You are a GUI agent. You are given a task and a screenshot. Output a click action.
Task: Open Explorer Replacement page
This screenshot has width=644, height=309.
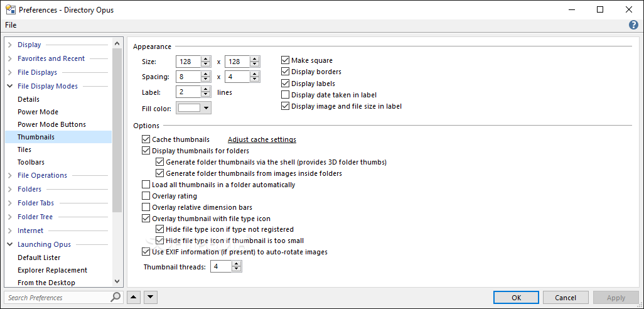coord(52,270)
